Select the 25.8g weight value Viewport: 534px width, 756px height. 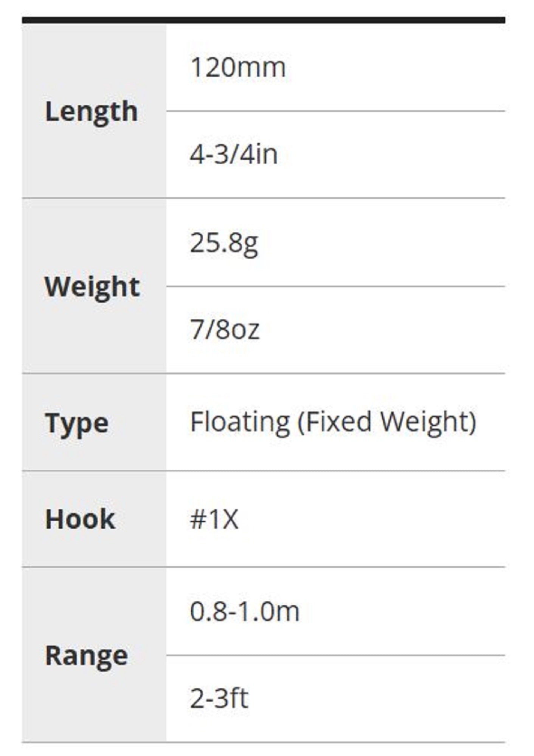pyautogui.click(x=224, y=243)
